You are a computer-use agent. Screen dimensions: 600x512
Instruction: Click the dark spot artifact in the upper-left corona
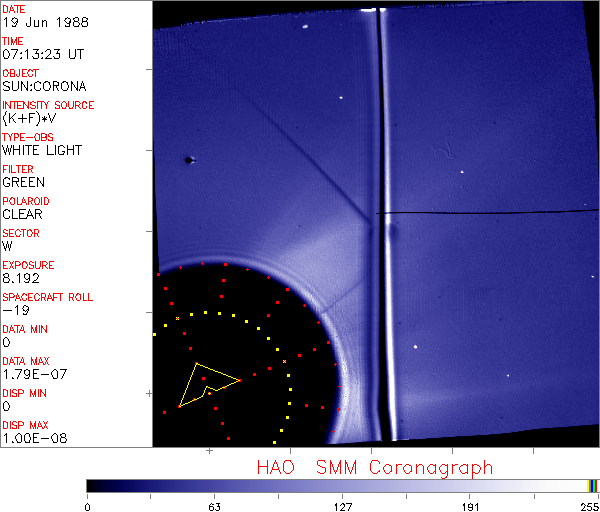188,159
